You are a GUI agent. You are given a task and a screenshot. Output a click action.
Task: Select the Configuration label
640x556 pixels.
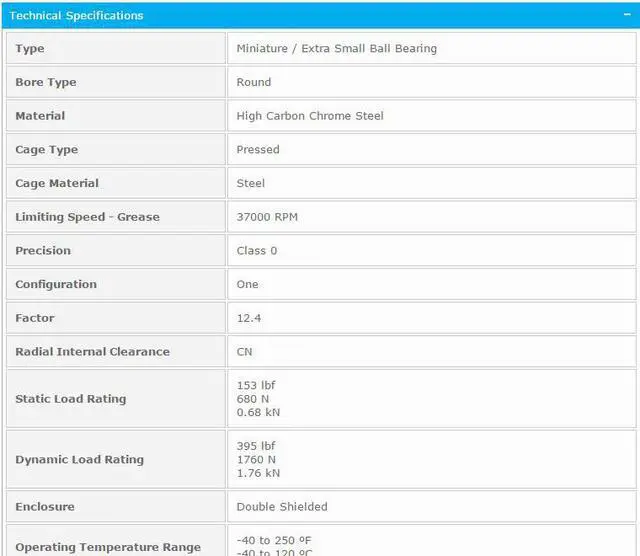(x=56, y=284)
